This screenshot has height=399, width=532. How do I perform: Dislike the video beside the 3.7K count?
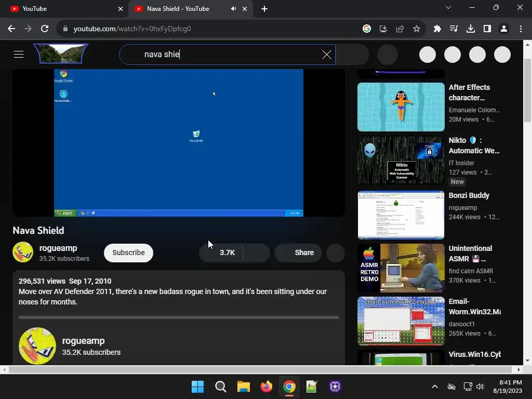pyautogui.click(x=257, y=253)
